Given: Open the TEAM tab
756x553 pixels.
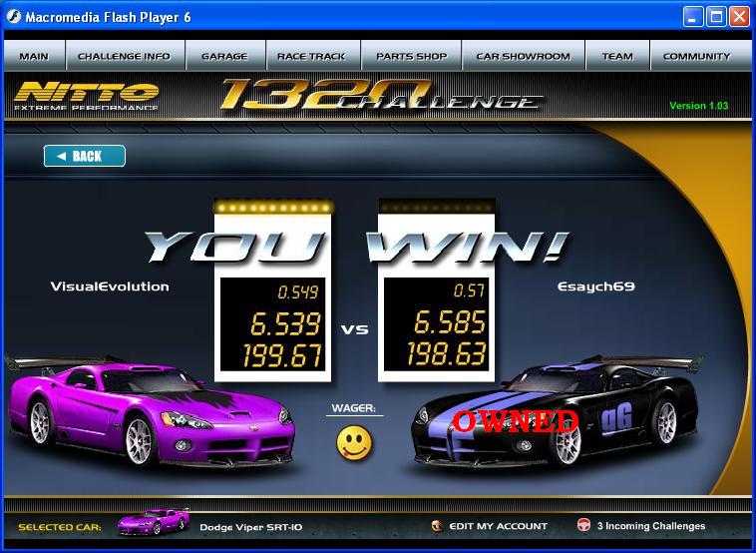Looking at the screenshot, I should click(617, 56).
